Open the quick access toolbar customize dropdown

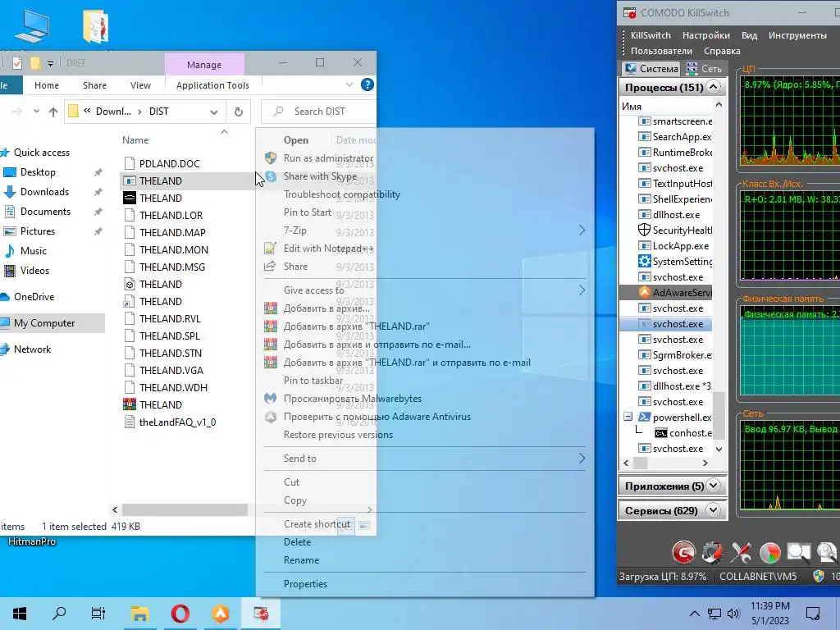pos(50,63)
